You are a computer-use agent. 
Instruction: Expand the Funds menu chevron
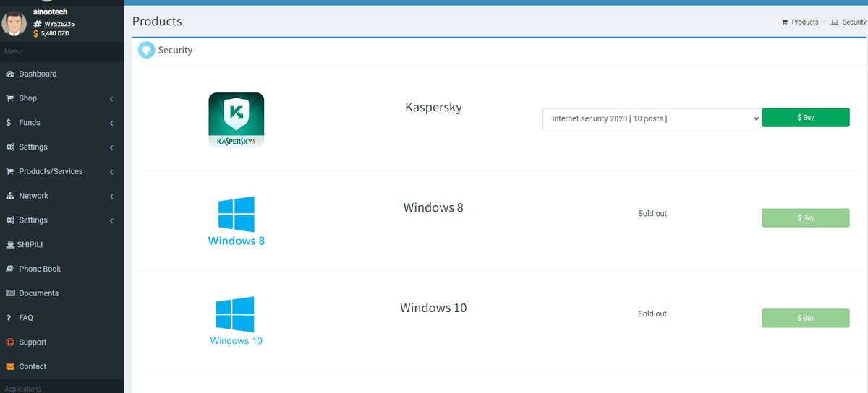[111, 124]
